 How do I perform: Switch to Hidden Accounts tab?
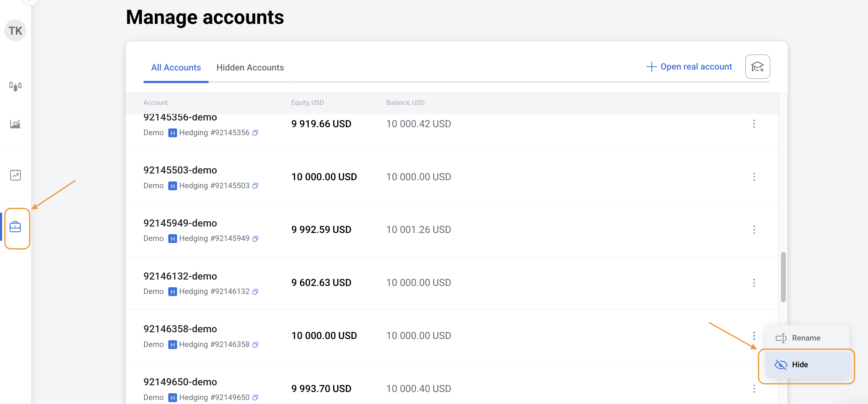pyautogui.click(x=250, y=67)
